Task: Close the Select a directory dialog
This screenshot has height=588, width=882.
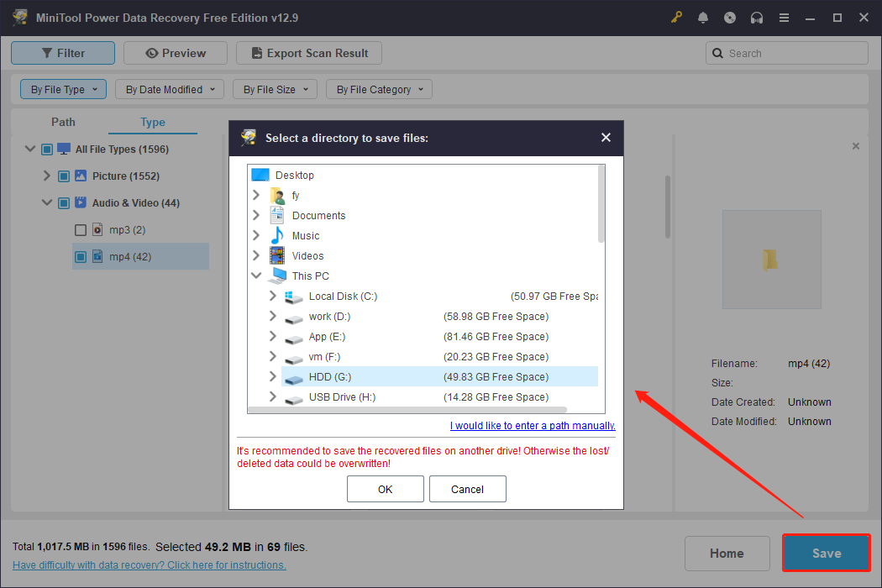Action: [606, 137]
